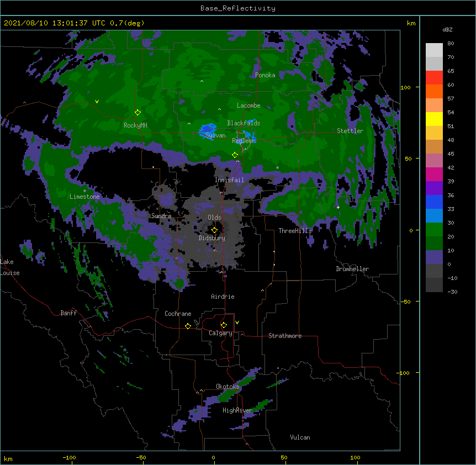Click the Limestone label

84,197
